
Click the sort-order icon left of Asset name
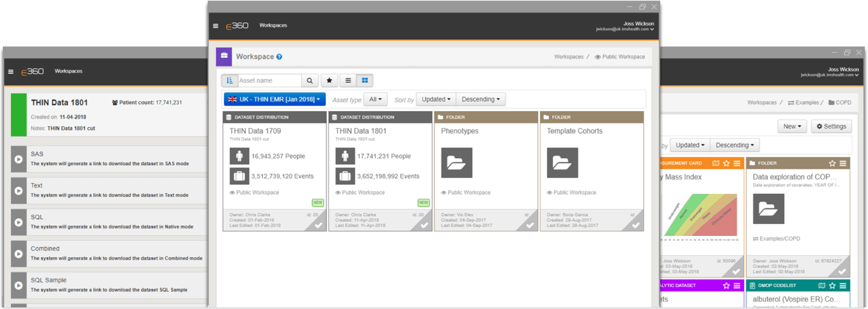point(229,80)
